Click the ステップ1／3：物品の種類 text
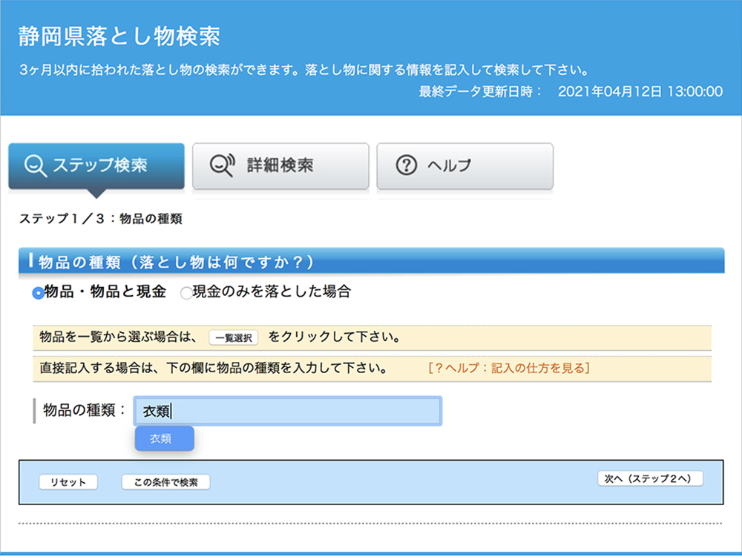This screenshot has height=560, width=742. coord(100,219)
